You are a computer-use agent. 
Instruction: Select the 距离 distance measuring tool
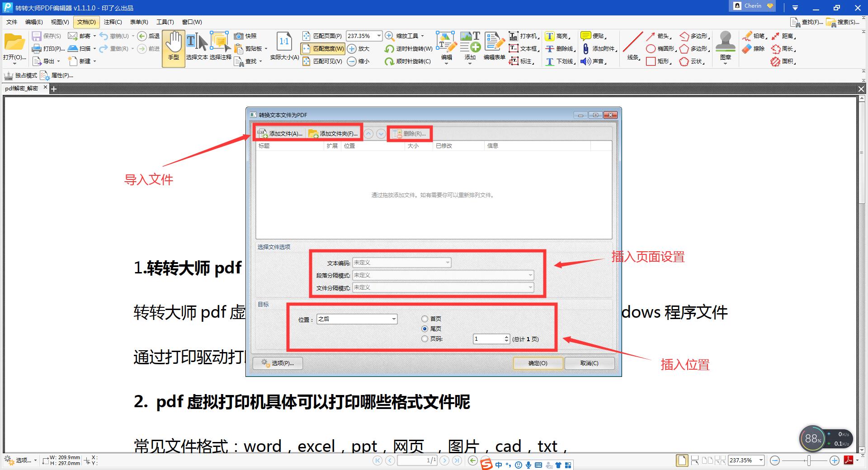click(783, 36)
